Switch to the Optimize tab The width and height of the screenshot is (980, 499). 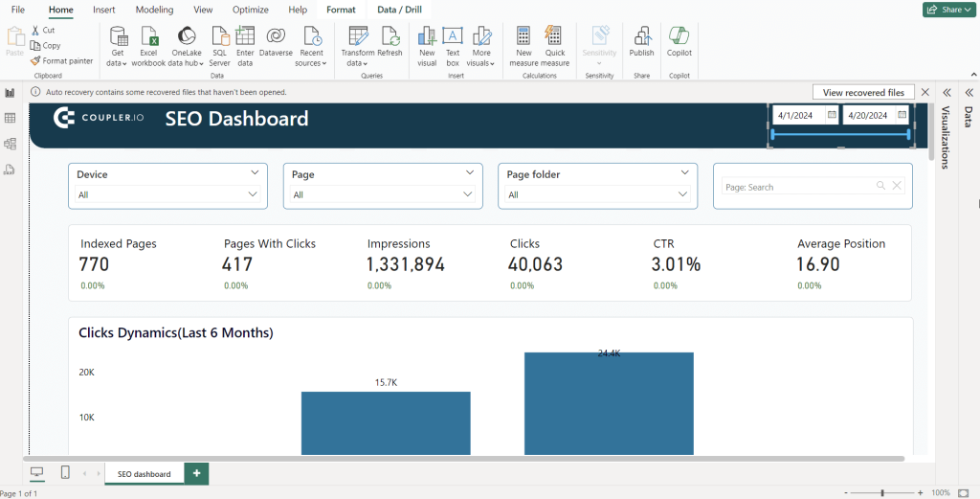pyautogui.click(x=250, y=10)
